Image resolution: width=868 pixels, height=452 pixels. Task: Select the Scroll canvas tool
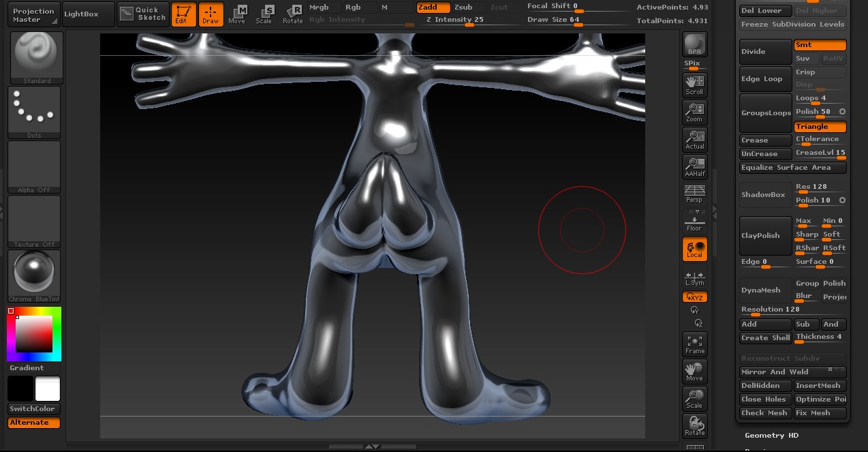694,85
